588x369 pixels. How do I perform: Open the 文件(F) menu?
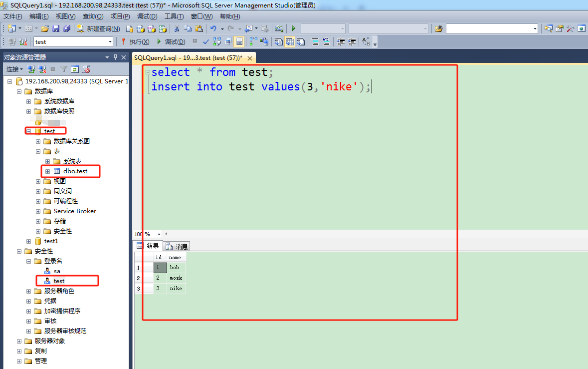[13, 16]
